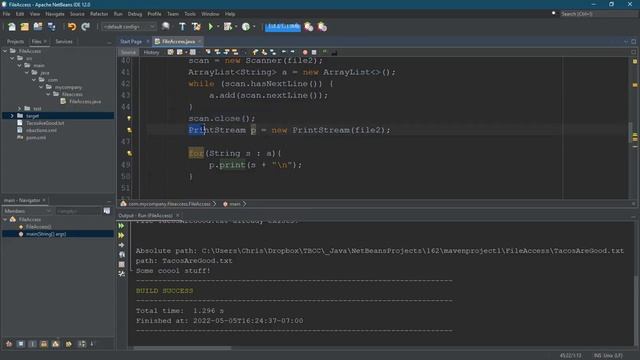Collapse the src folder in the Files tree
640x360 pixels.
(12, 58)
